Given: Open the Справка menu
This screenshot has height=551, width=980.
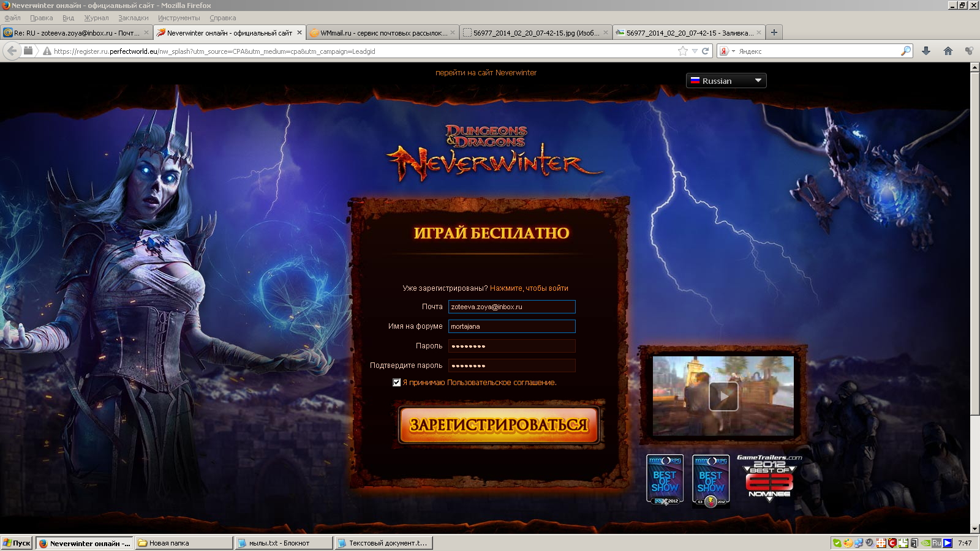Looking at the screenshot, I should pyautogui.click(x=223, y=18).
